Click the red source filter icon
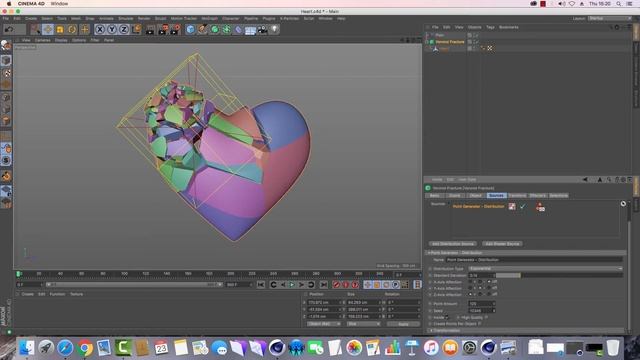The width and height of the screenshot is (640, 360). (x=540, y=207)
